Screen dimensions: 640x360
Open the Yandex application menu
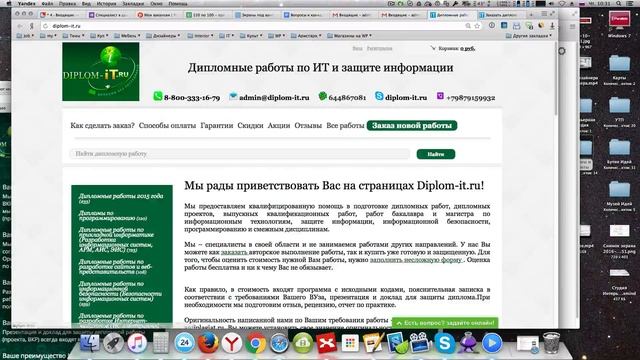27,3
